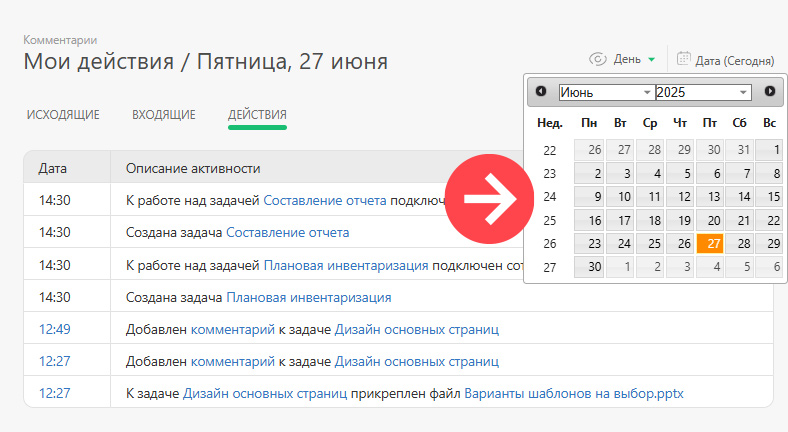Select June 2 in the calendar

click(x=589, y=173)
